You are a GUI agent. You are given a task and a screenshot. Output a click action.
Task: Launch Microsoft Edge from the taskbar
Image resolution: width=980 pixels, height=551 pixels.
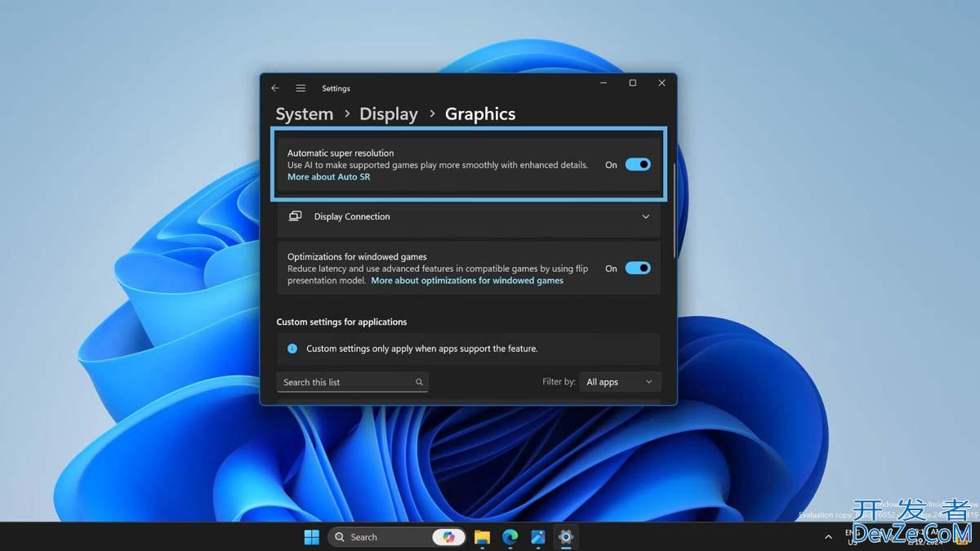pos(510,536)
